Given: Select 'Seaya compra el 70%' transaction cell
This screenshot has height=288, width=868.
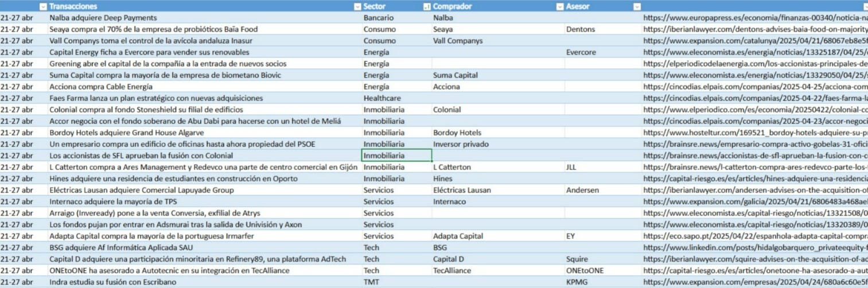Looking at the screenshot, I should (x=205, y=29).
